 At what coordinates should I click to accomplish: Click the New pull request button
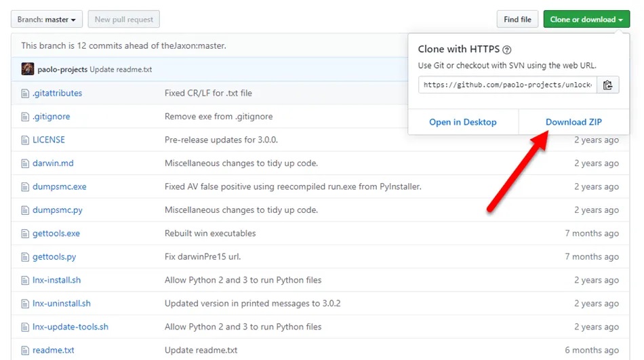[124, 20]
